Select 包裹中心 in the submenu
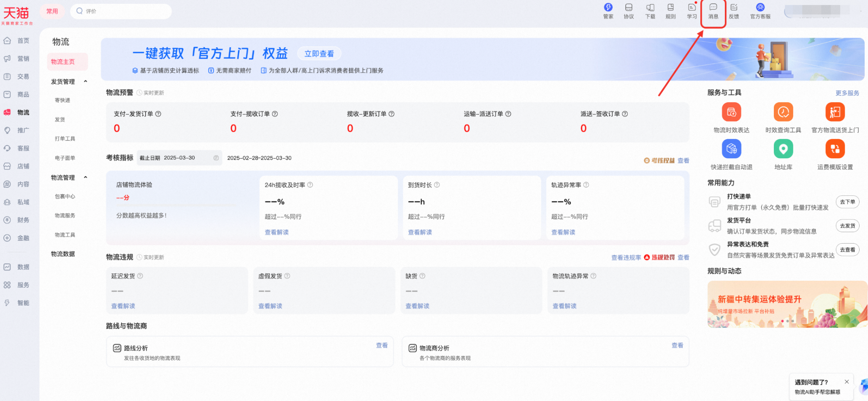 tap(65, 196)
